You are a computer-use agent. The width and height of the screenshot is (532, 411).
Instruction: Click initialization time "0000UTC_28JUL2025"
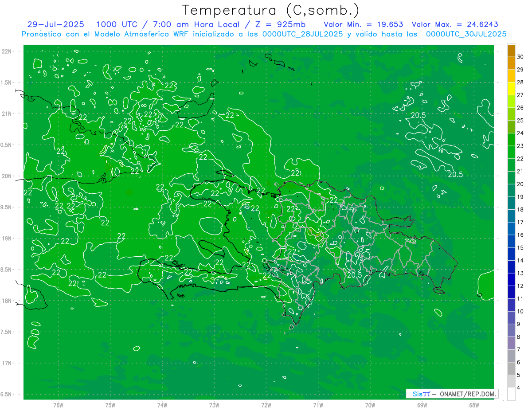303,34
